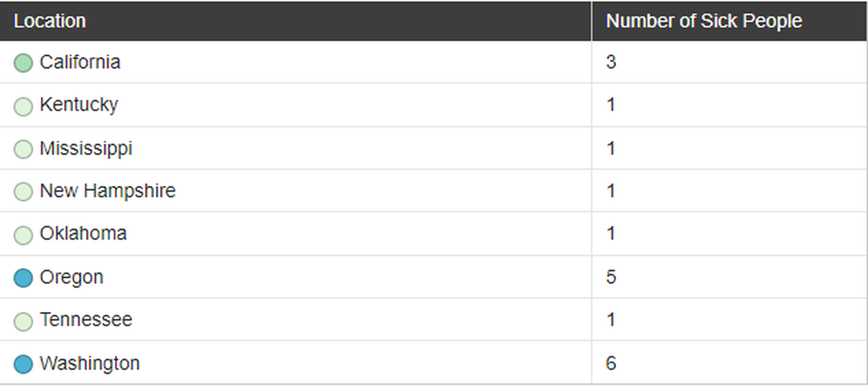
Task: Click the Tennessee color dot
Action: pos(24,321)
